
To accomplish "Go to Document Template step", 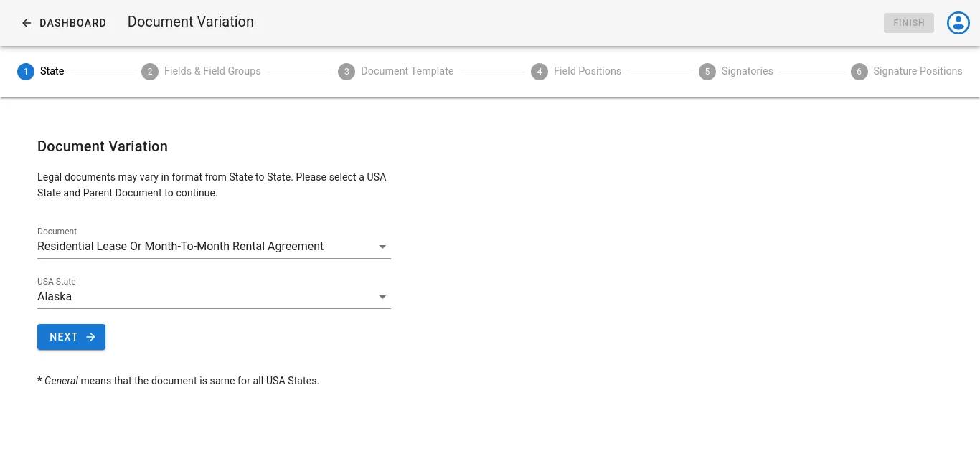I will click(x=407, y=71).
